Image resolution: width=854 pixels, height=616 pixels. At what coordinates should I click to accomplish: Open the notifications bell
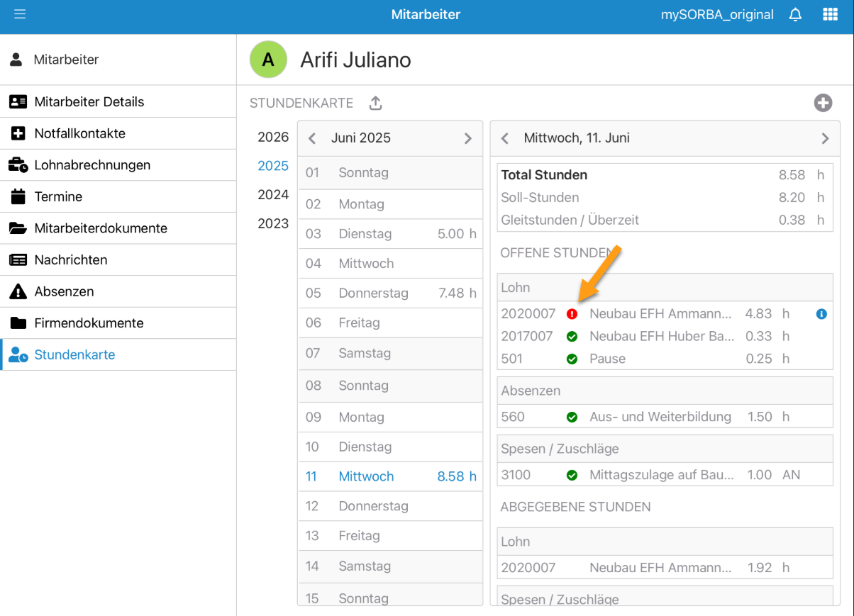click(x=795, y=14)
